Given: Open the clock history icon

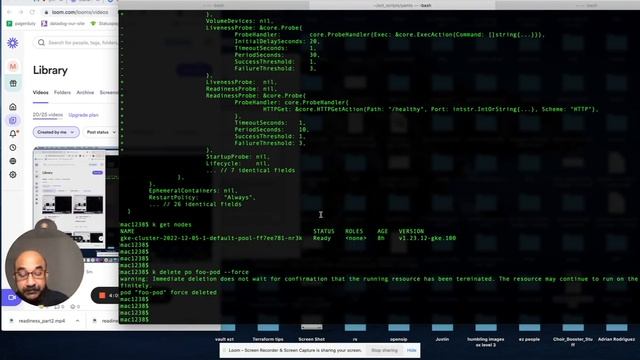Looking at the screenshot, I should 13,147.
